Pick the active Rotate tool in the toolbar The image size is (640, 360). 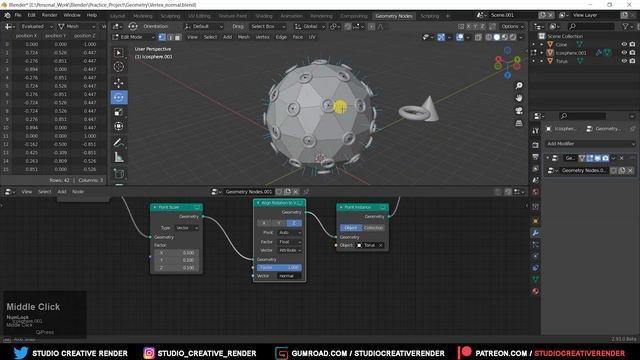[119, 98]
